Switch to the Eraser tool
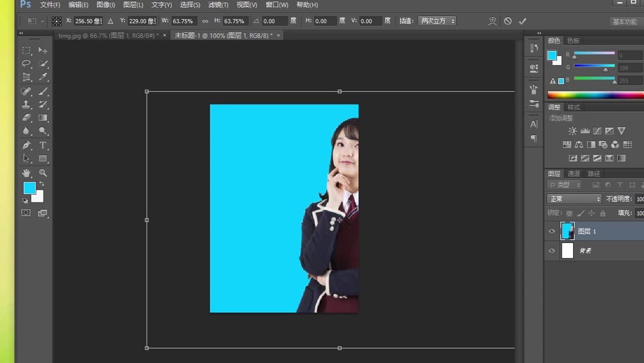The width and height of the screenshot is (644, 363). [x=26, y=118]
